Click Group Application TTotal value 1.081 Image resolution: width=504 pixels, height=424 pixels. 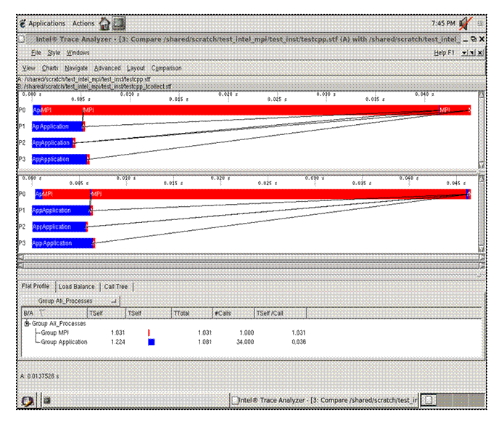tap(205, 342)
